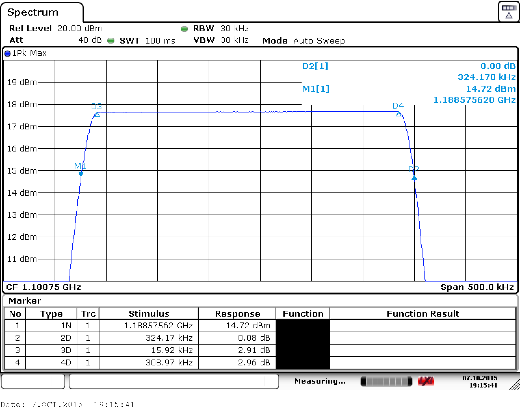Click the green SWT coupling indicator

[111, 41]
